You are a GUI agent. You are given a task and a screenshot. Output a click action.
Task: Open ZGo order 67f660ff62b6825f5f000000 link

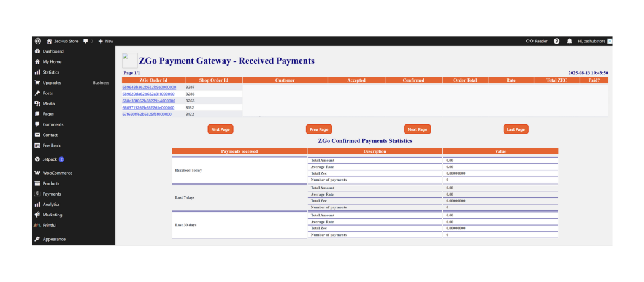pos(147,114)
